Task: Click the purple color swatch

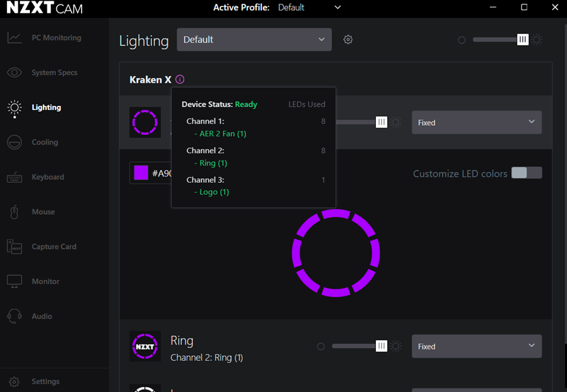Action: pyautogui.click(x=141, y=173)
